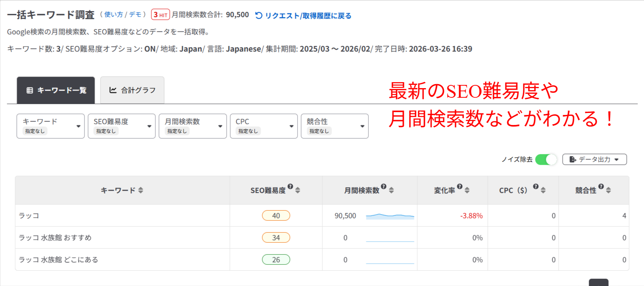Select the キーワード一覧 tab
Image resolution: width=644 pixels, height=286 pixels.
pos(56,90)
